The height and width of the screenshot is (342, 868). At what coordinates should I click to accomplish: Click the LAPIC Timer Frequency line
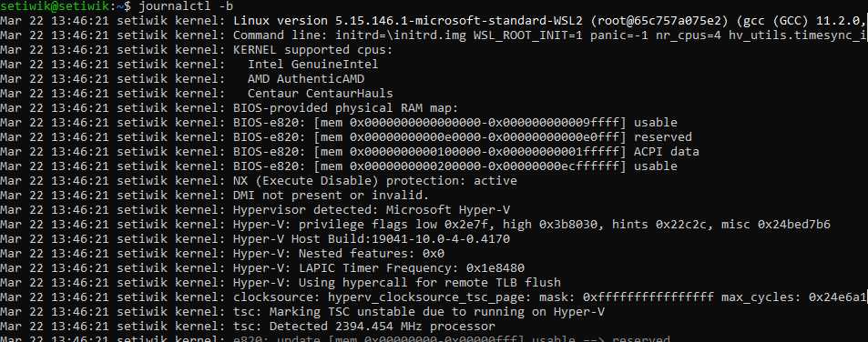click(x=262, y=268)
